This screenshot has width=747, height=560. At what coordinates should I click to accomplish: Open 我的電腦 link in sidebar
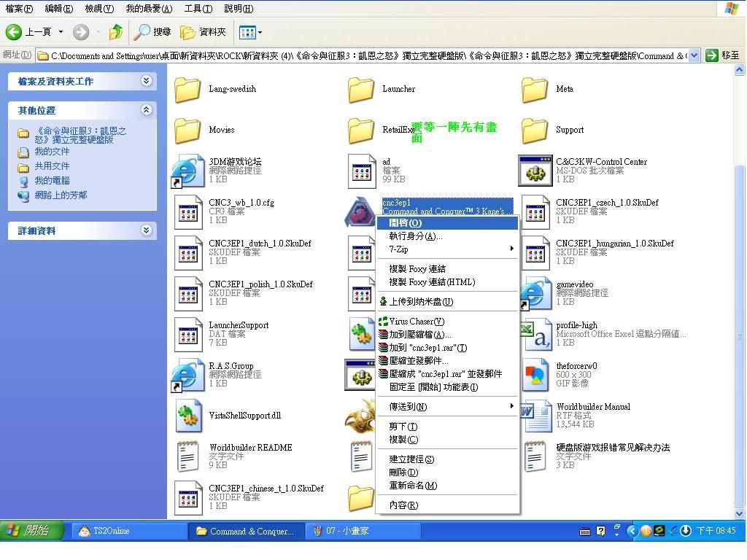click(x=52, y=181)
